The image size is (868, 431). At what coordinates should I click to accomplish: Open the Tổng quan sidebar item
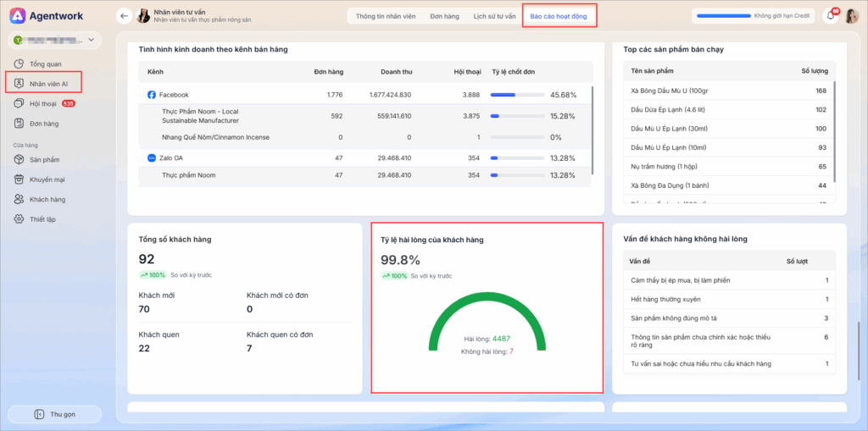tap(45, 64)
